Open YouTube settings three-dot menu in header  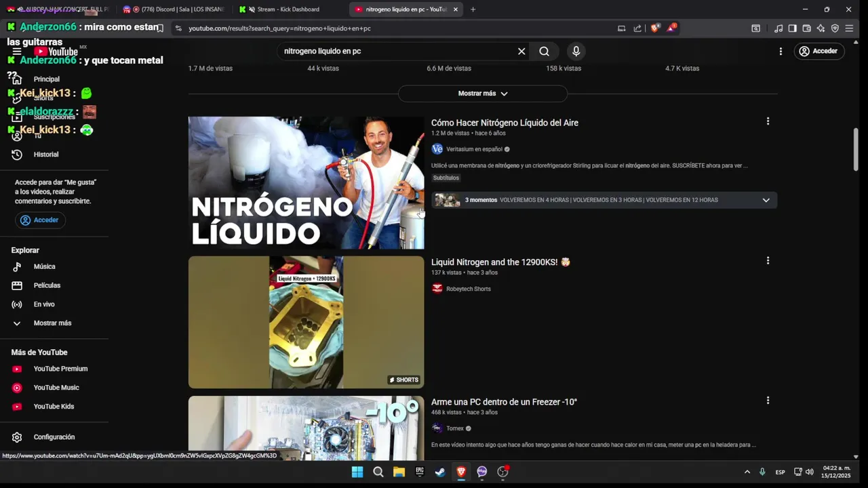tap(781, 52)
